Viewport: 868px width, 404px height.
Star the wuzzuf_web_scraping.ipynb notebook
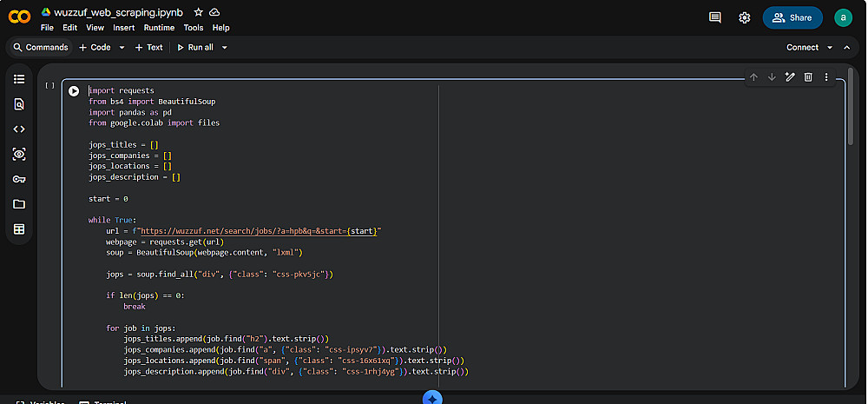[198, 12]
